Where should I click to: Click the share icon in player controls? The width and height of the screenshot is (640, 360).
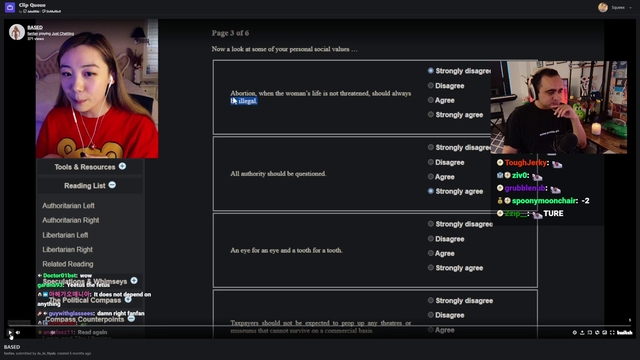click(x=582, y=333)
